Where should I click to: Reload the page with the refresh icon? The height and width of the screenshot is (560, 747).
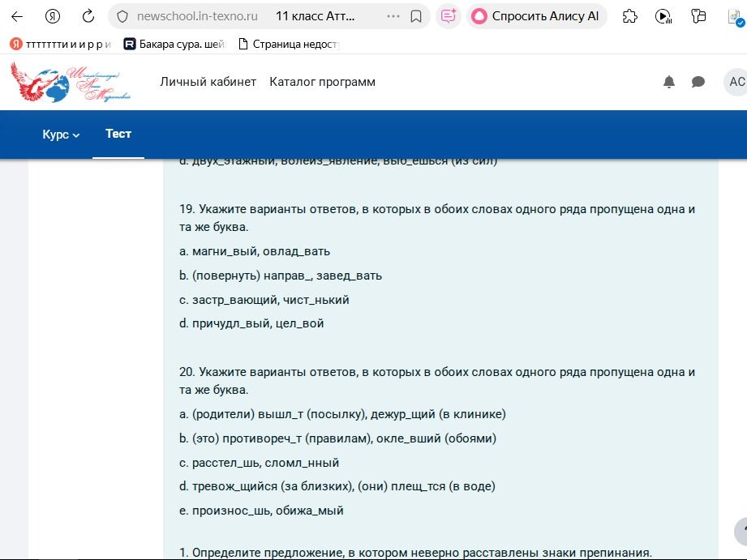click(x=88, y=17)
